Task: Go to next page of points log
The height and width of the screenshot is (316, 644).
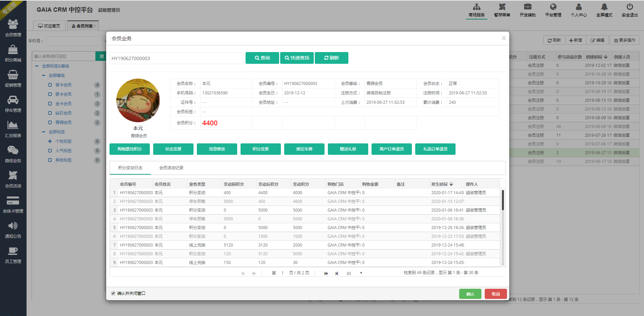Action: [x=326, y=273]
